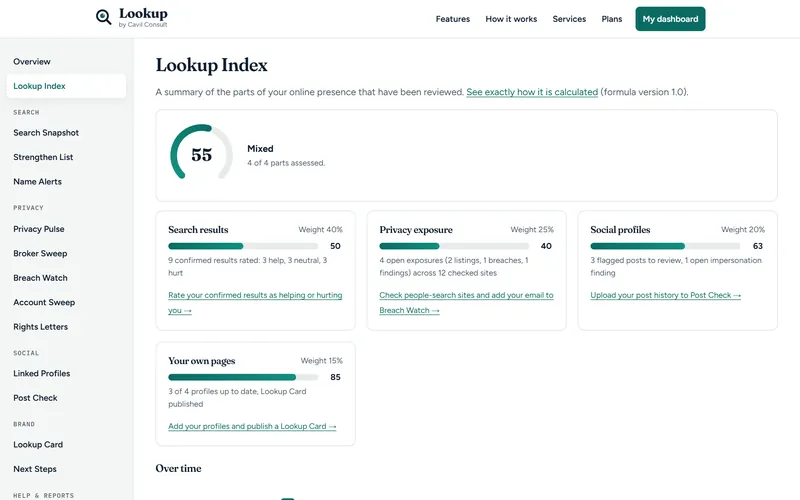Click the 'Over time' section heading
Screen dimensions: 800x500
[x=178, y=468]
